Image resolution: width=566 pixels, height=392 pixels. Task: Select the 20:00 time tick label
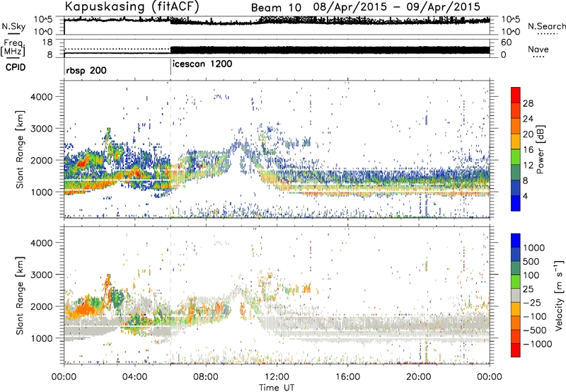419,377
